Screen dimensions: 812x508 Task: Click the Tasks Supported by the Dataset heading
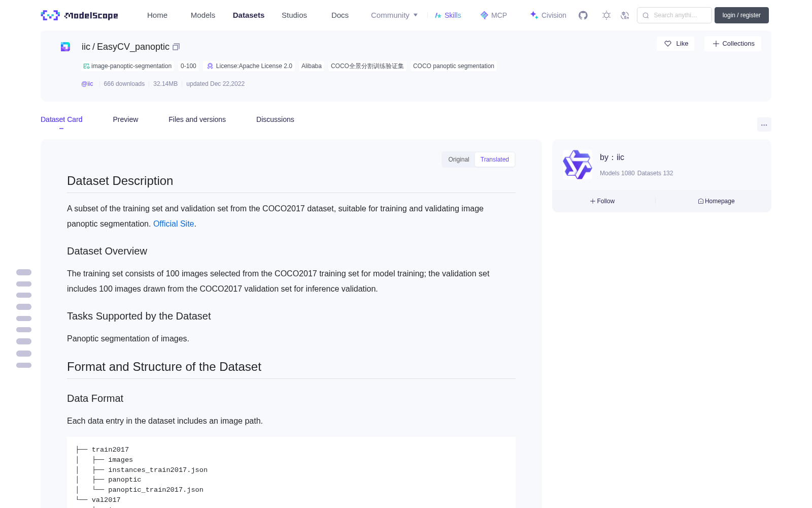coord(139,316)
